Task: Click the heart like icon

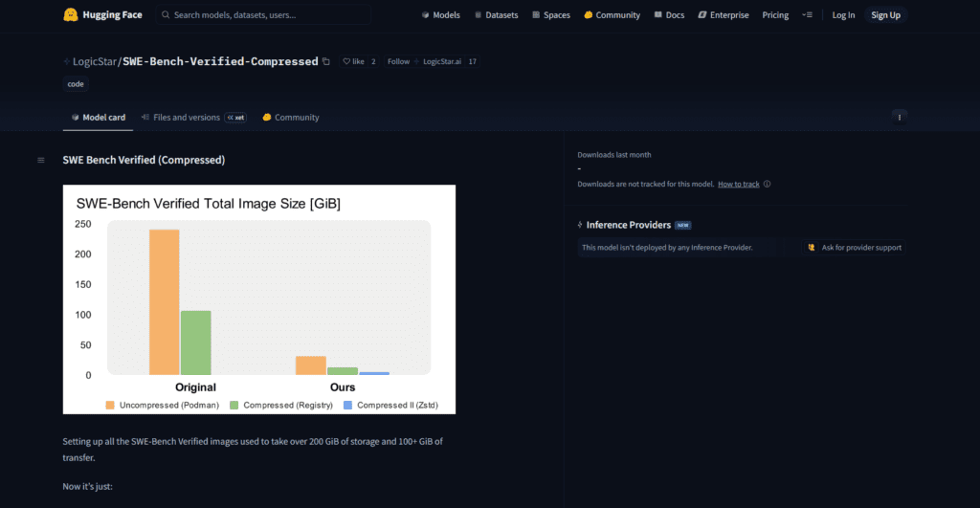Action: (346, 61)
